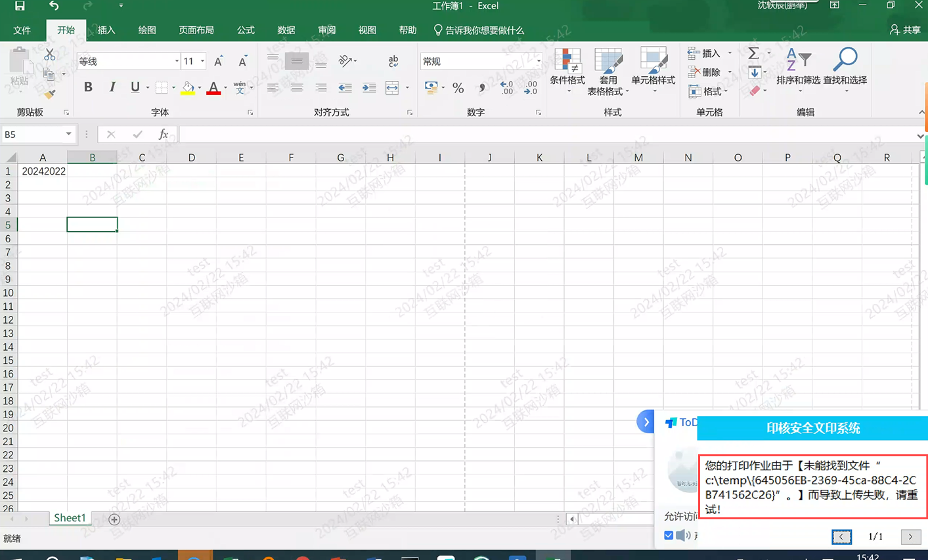
Task: Toggle bold formatting
Action: point(88,87)
